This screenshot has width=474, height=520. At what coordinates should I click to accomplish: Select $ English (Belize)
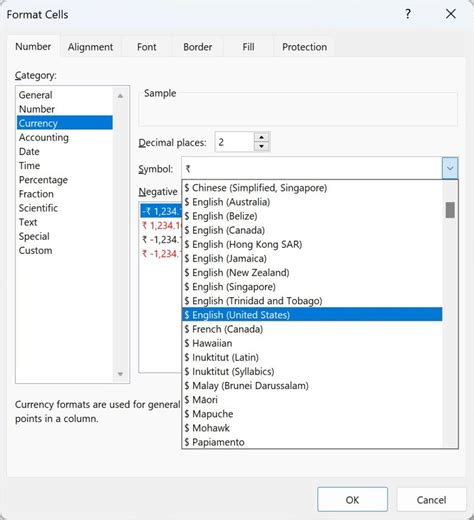click(x=312, y=216)
